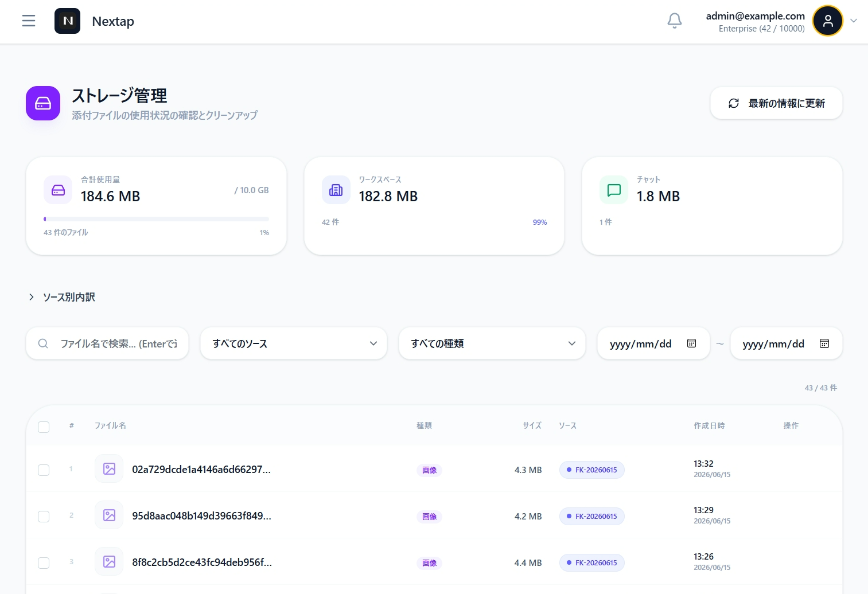This screenshot has width=868, height=594.
Task: Click the purple storage management icon
Action: pos(43,103)
